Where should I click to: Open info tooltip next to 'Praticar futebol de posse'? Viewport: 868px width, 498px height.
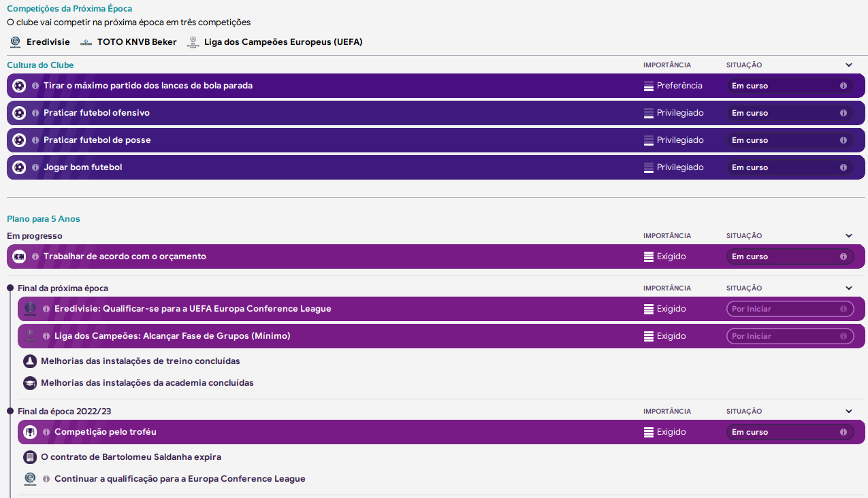pyautogui.click(x=35, y=140)
